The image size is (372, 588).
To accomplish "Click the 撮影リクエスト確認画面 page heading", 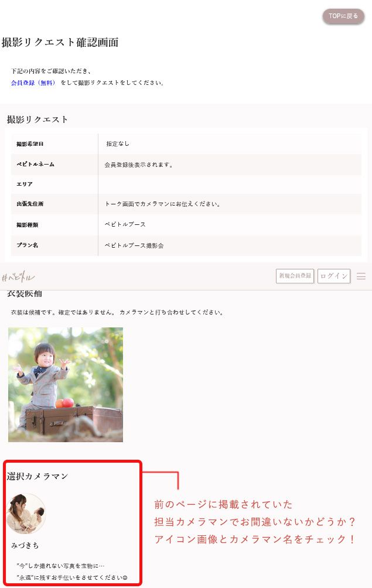I will (x=60, y=42).
